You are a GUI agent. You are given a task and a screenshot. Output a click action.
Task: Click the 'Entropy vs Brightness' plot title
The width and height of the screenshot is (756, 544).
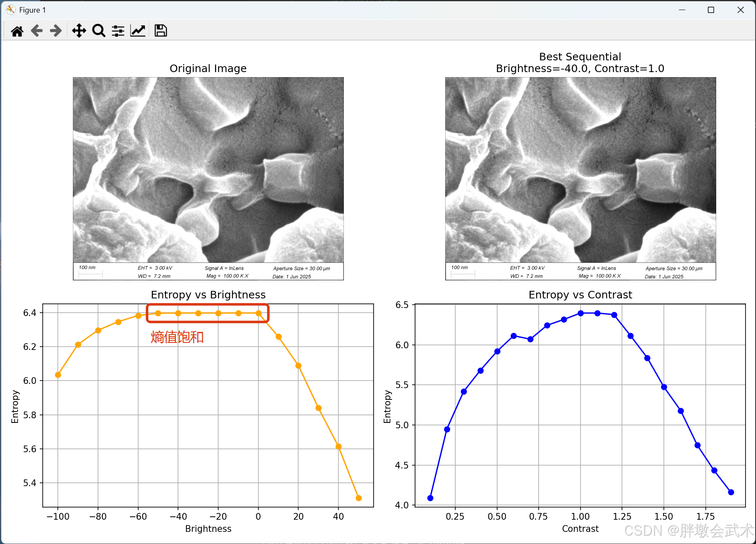(x=208, y=295)
